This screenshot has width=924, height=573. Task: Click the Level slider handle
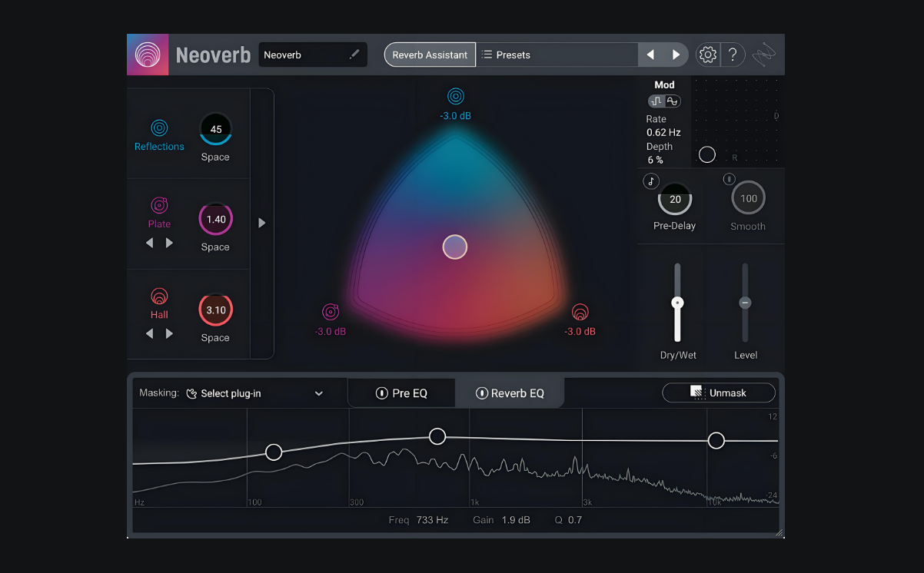tap(744, 303)
